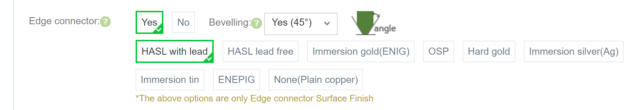
Task: Select None(Plain copper) finish option
Action: coord(316,80)
